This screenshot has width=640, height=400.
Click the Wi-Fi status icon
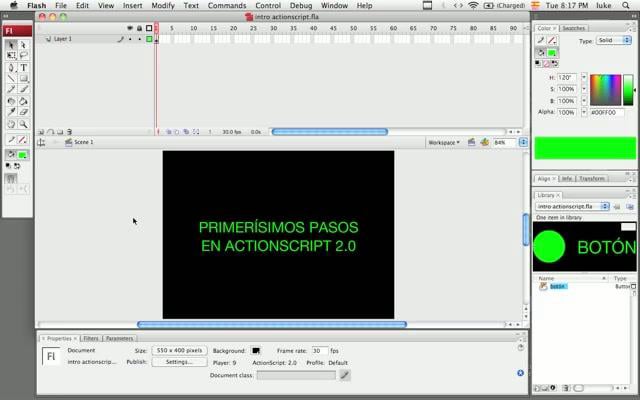pyautogui.click(x=473, y=5)
